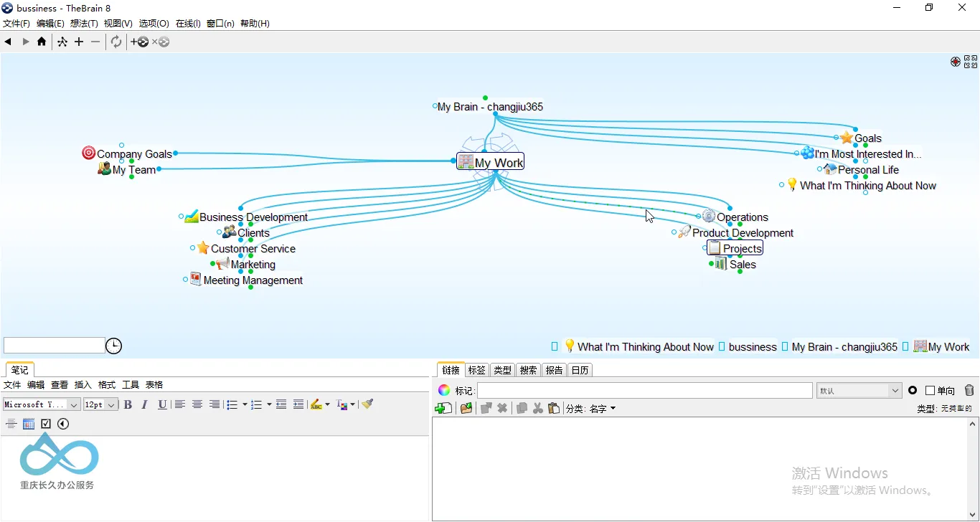Open text color dropdown arrow
Image resolution: width=980 pixels, height=522 pixels.
click(352, 404)
